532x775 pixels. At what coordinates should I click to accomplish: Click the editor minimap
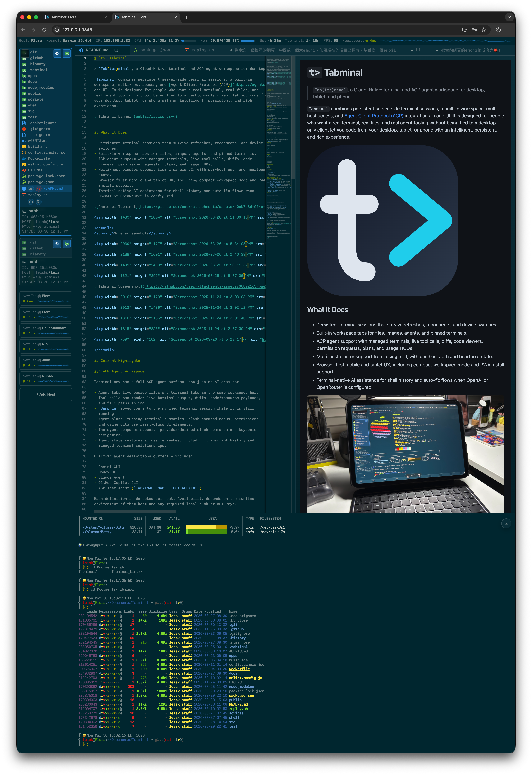pos(279,150)
